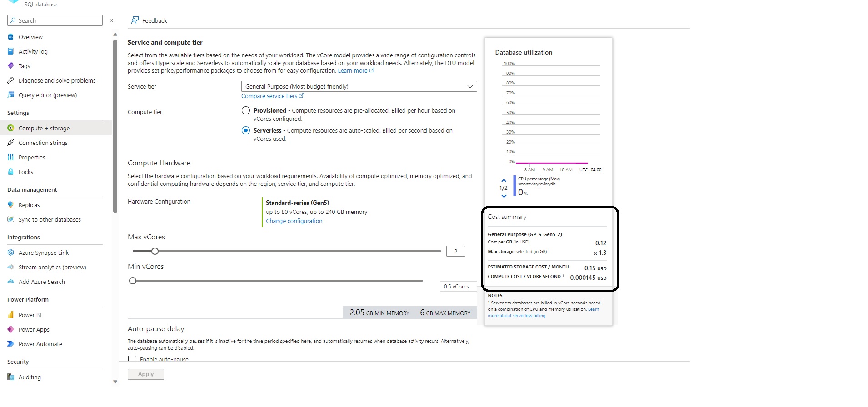868x407 pixels.
Task: Open Power Automate menu item
Action: [40, 344]
